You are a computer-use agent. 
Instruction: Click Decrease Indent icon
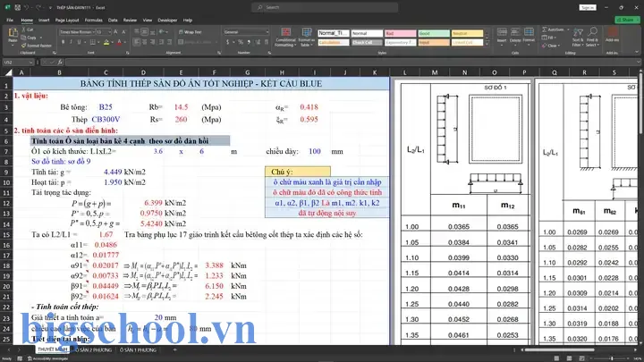pyautogui.click(x=162, y=42)
